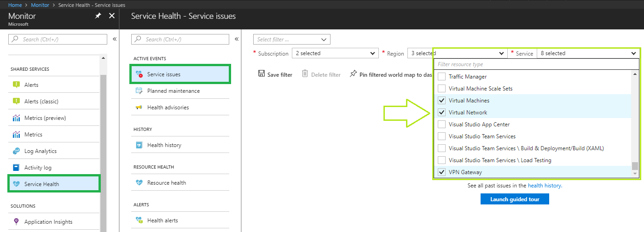
Task: Check the Visual Studio Team Services checkbox
Action: (441, 136)
